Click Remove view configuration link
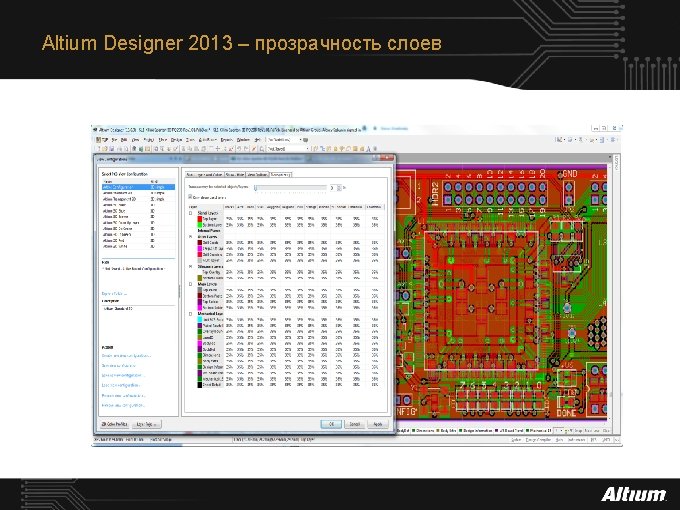The height and width of the screenshot is (510, 680). click(x=124, y=405)
